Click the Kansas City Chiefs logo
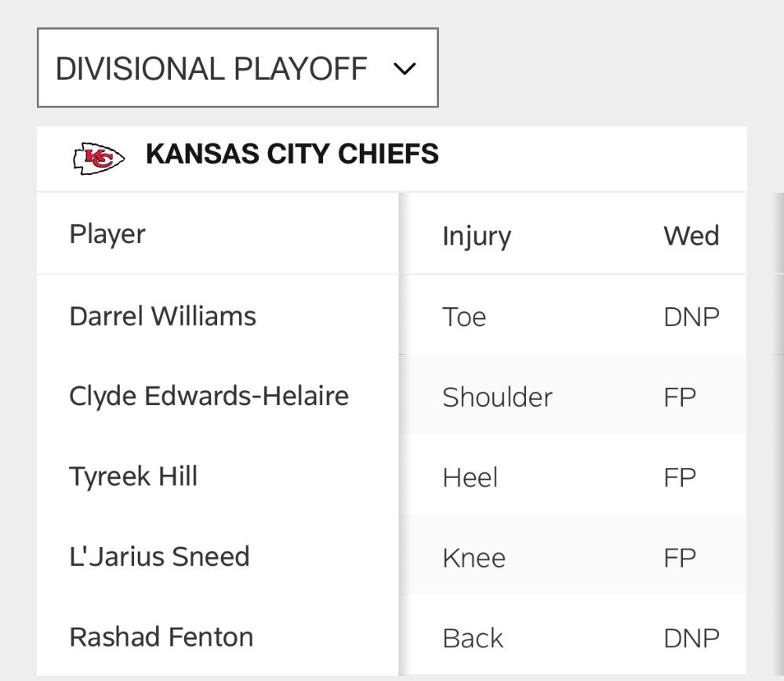Viewport: 784px width, 681px height. [99, 158]
